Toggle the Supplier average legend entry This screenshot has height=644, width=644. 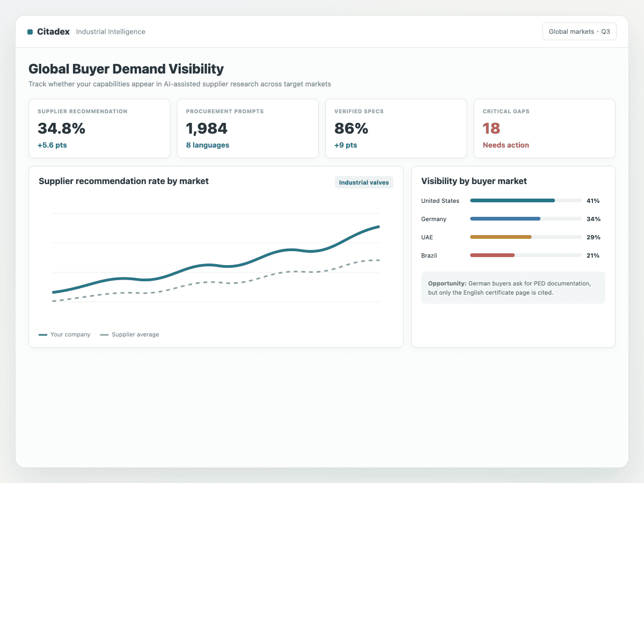129,334
